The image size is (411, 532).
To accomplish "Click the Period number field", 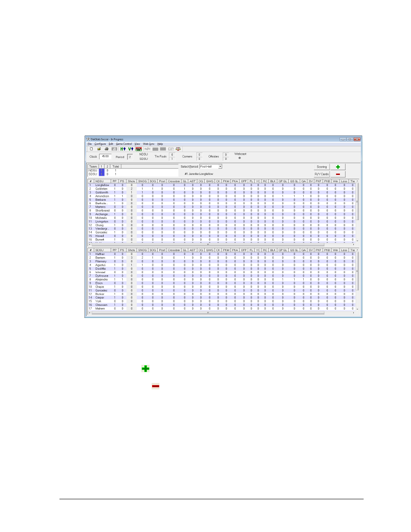I will tap(130, 157).
